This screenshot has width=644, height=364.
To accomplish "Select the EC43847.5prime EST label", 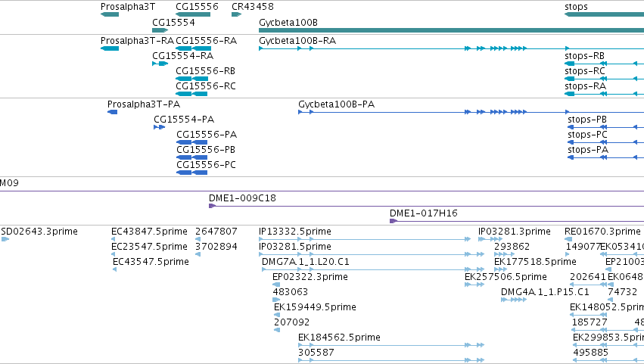I will click(149, 232).
